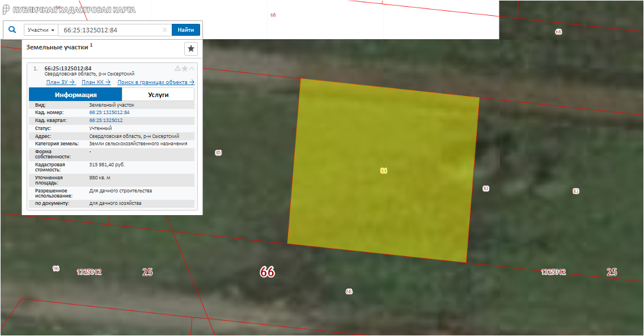644x336 pixels.
Task: Select the result title 66:25:1325012:84
Action: (x=68, y=69)
